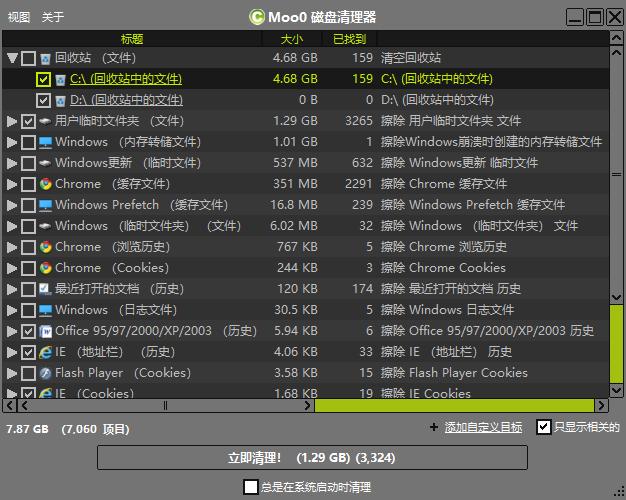Viewport: 626px width, 500px height.
Task: Click the Flash Player icon
Action: coord(46,373)
